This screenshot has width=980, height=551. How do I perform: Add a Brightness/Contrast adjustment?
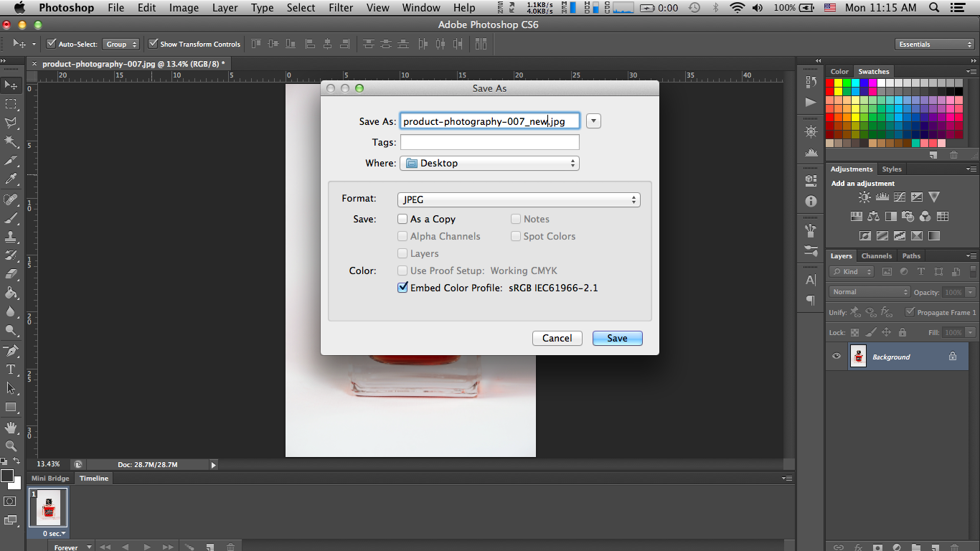coord(864,197)
